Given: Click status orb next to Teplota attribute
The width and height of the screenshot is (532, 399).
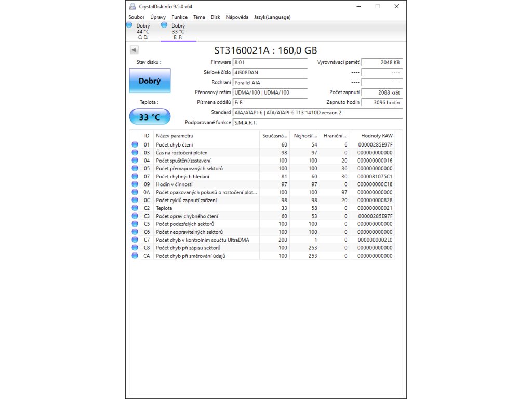Looking at the screenshot, I should point(135,208).
